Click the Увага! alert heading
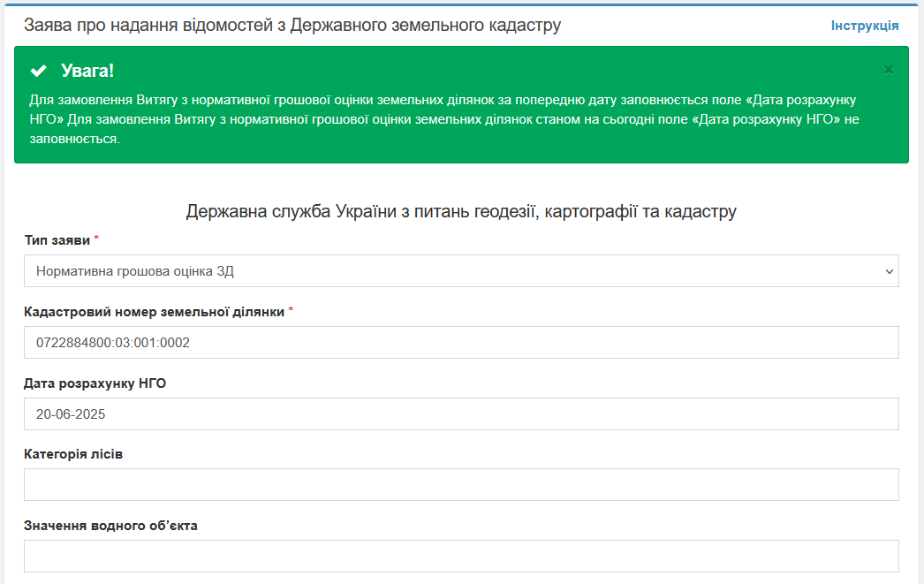This screenshot has width=924, height=584. pos(87,71)
